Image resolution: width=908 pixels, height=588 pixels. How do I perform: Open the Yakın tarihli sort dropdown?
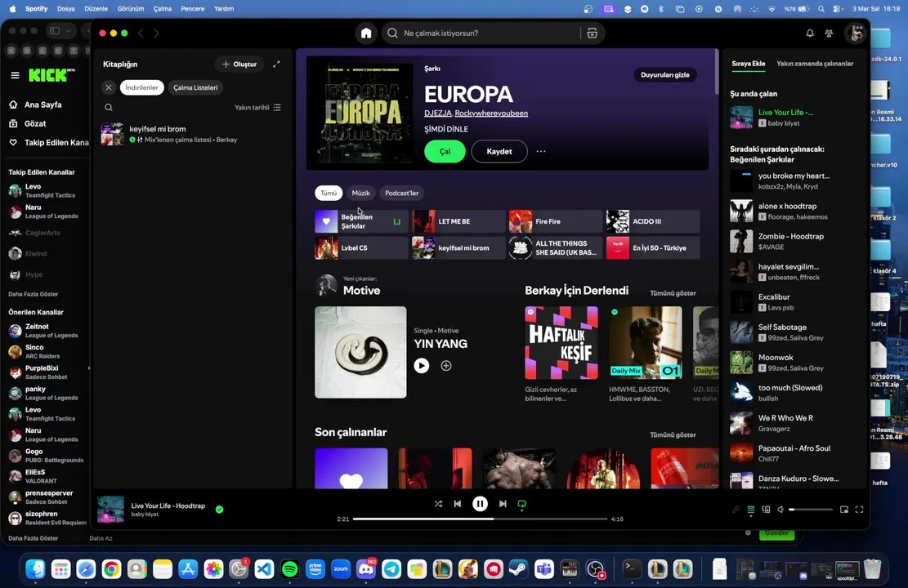(x=257, y=108)
